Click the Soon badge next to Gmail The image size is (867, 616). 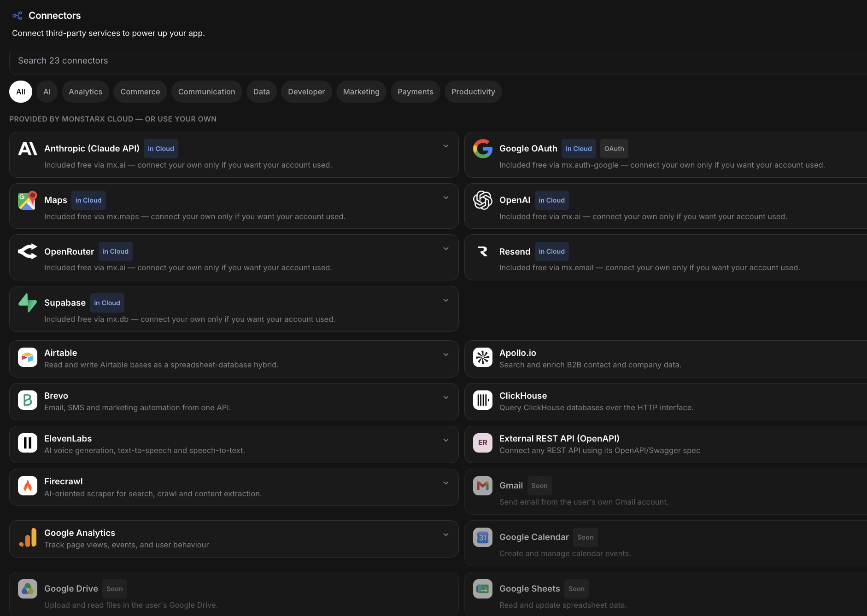point(539,486)
